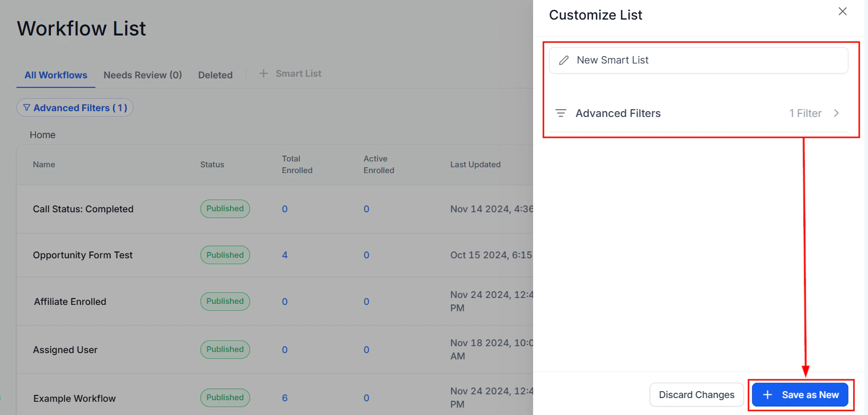Open the Deleted workflows tab
The image size is (868, 415).
(215, 75)
